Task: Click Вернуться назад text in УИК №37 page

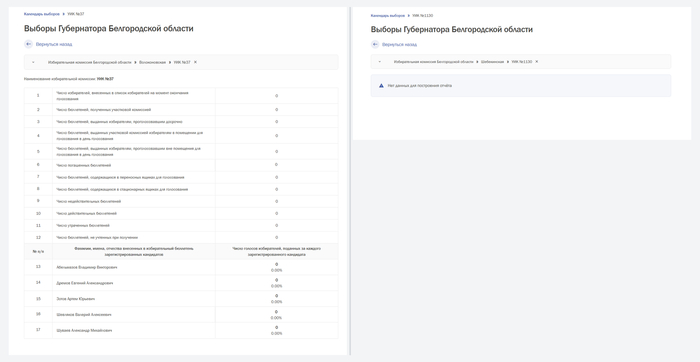Action: pos(54,44)
